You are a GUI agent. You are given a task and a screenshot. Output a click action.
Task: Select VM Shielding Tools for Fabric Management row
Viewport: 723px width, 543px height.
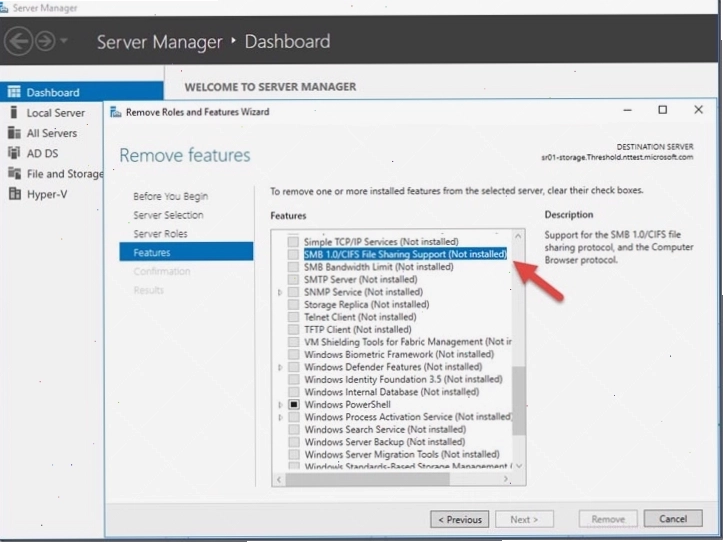point(408,342)
